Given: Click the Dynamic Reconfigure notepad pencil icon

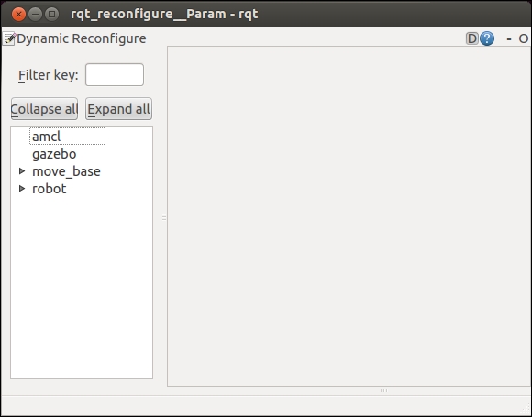Looking at the screenshot, I should (9, 38).
